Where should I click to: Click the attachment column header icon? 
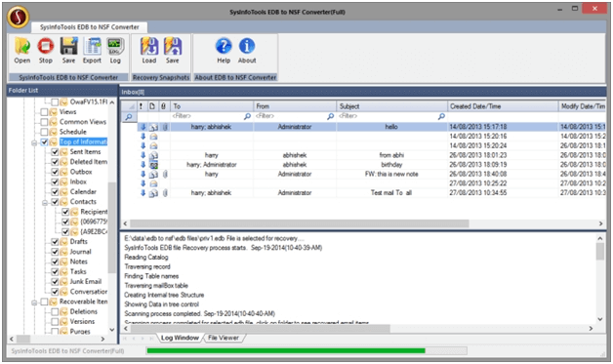[x=163, y=106]
